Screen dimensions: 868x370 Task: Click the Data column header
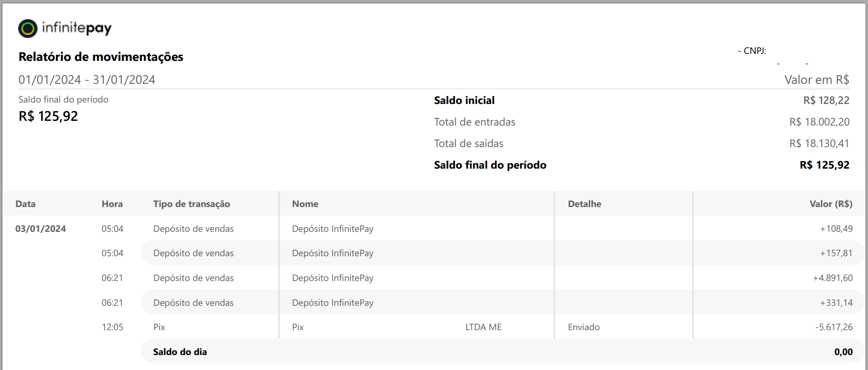[x=25, y=204]
